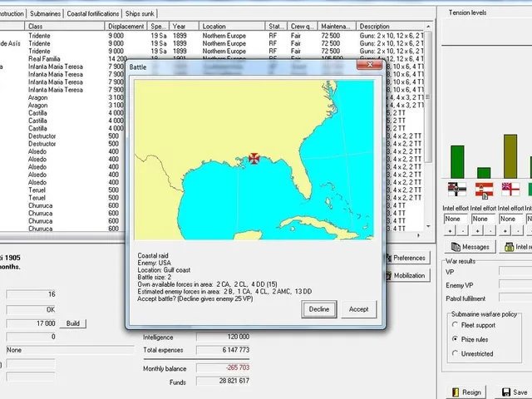Click Britain's olive tension level bar
This screenshot has width=532, height=399.
[510, 156]
